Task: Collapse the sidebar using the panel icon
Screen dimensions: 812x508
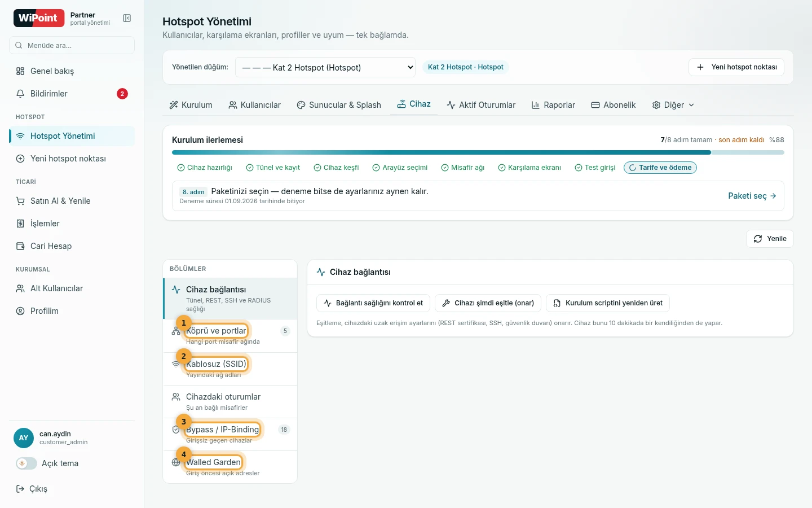Action: (127, 18)
